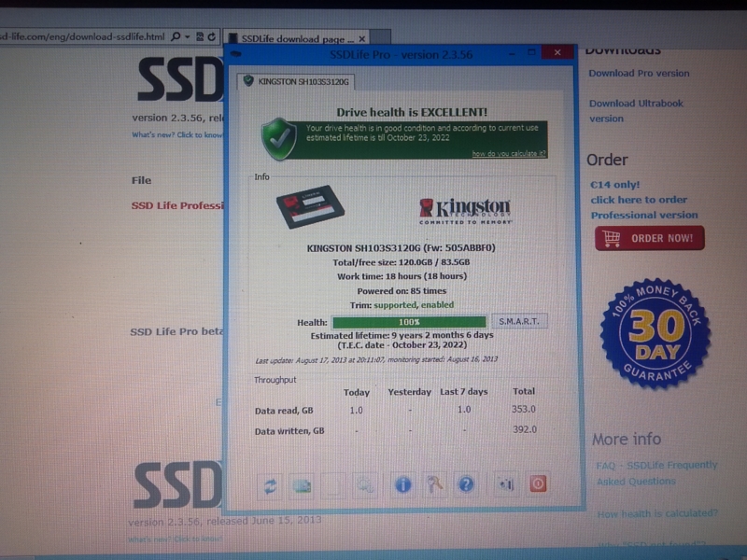This screenshot has height=560, width=747.
Task: Click 'Work time: 18 hours (18 hours)' text
Action: [x=402, y=276]
